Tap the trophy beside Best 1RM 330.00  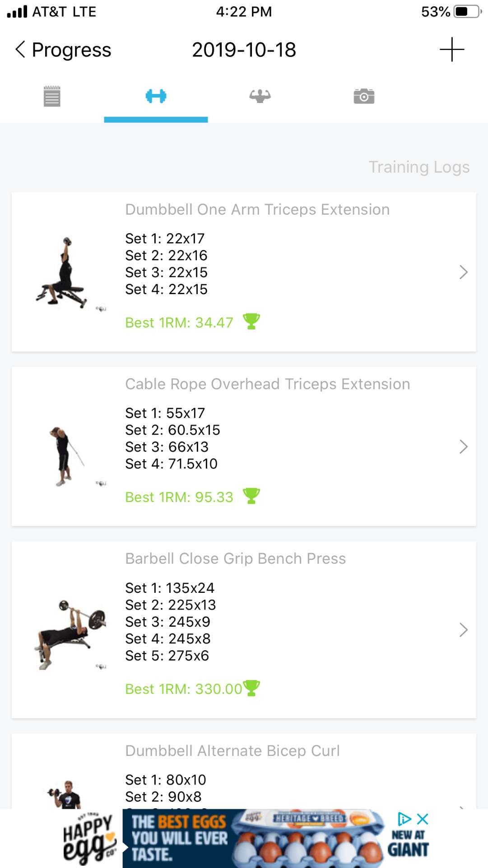[x=251, y=688]
